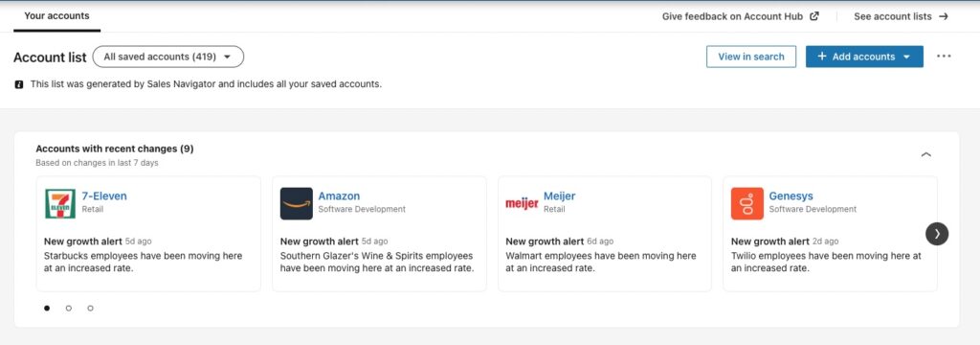Open the 7-Eleven account link
Image resolution: width=980 pixels, height=345 pixels.
click(x=104, y=196)
